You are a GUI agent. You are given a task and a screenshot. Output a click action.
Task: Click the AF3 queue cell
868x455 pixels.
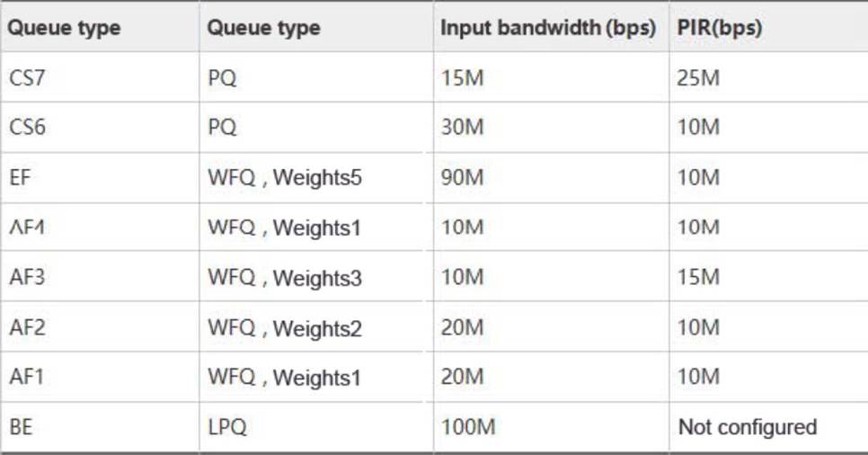(x=26, y=278)
